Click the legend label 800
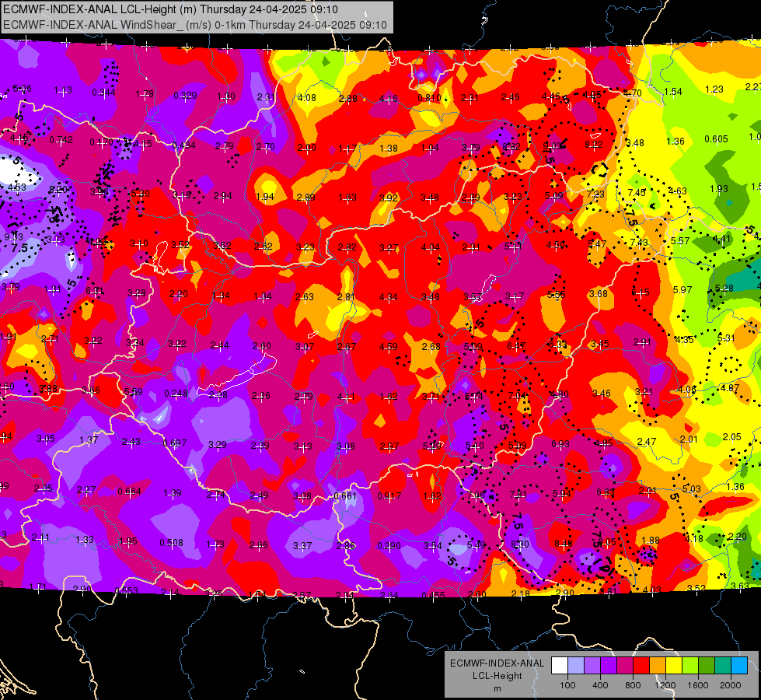Viewport: 761px width, 700px height. click(633, 685)
